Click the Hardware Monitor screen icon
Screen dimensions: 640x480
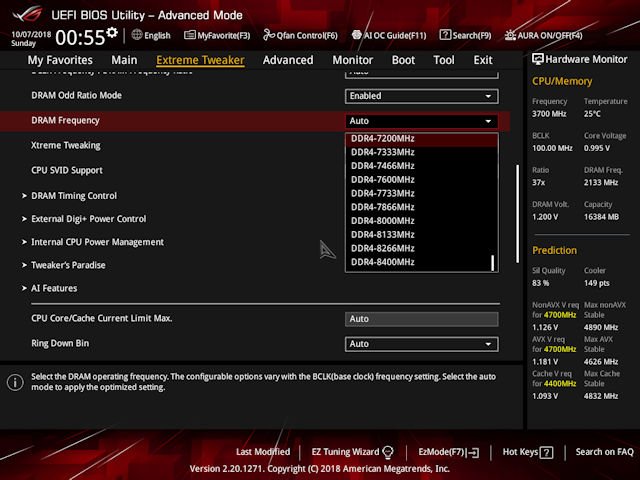coord(538,59)
